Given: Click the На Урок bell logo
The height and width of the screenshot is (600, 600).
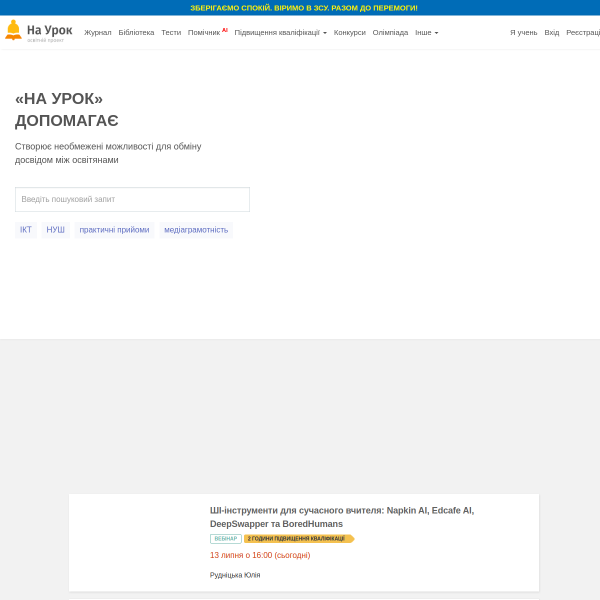Looking at the screenshot, I should click(39, 31).
